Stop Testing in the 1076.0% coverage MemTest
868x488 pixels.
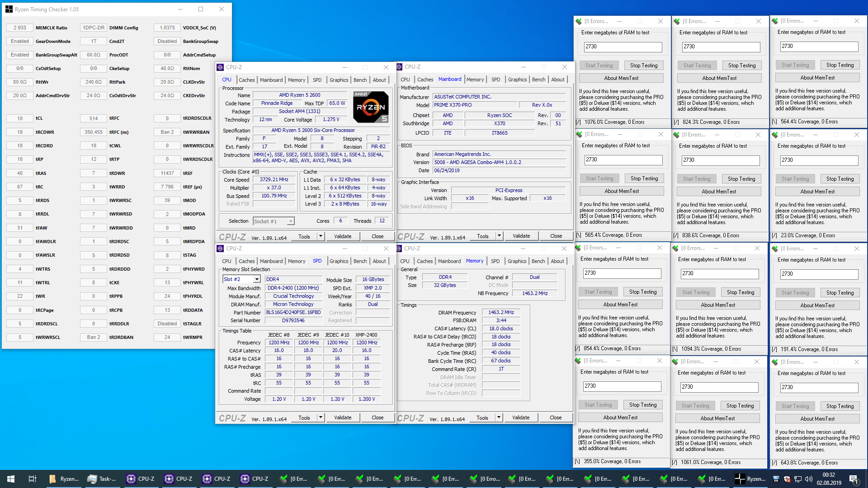[x=644, y=66]
